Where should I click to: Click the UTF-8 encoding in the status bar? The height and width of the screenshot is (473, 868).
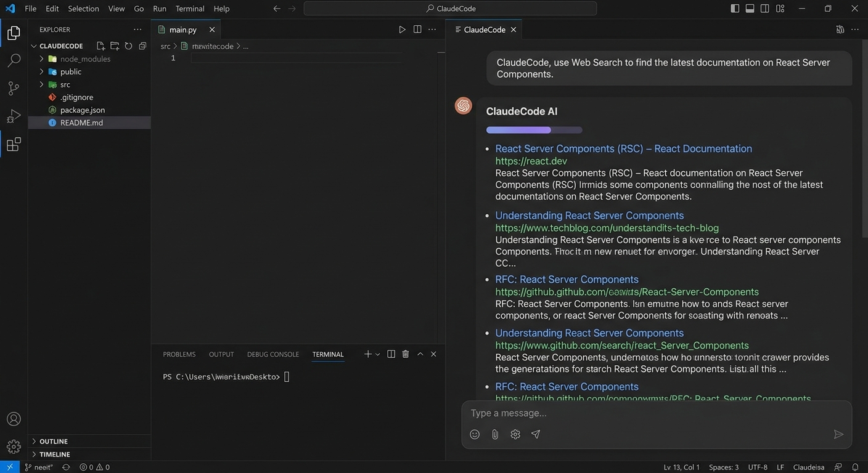coord(758,467)
